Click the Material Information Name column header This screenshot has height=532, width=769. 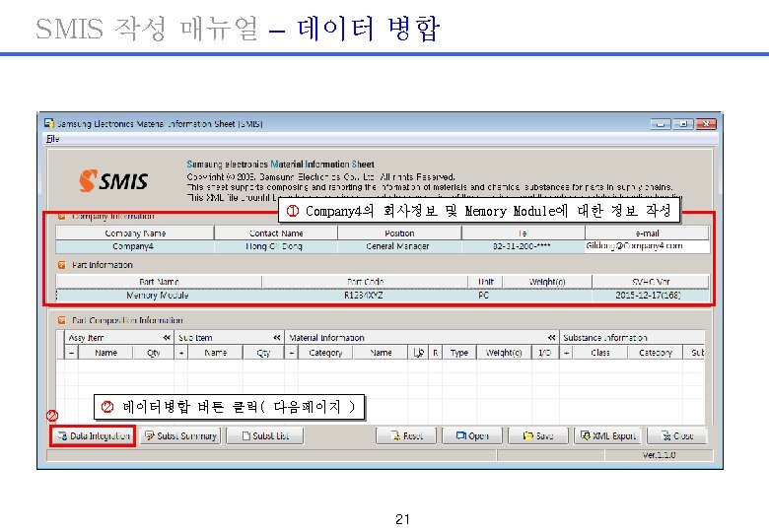(381, 353)
